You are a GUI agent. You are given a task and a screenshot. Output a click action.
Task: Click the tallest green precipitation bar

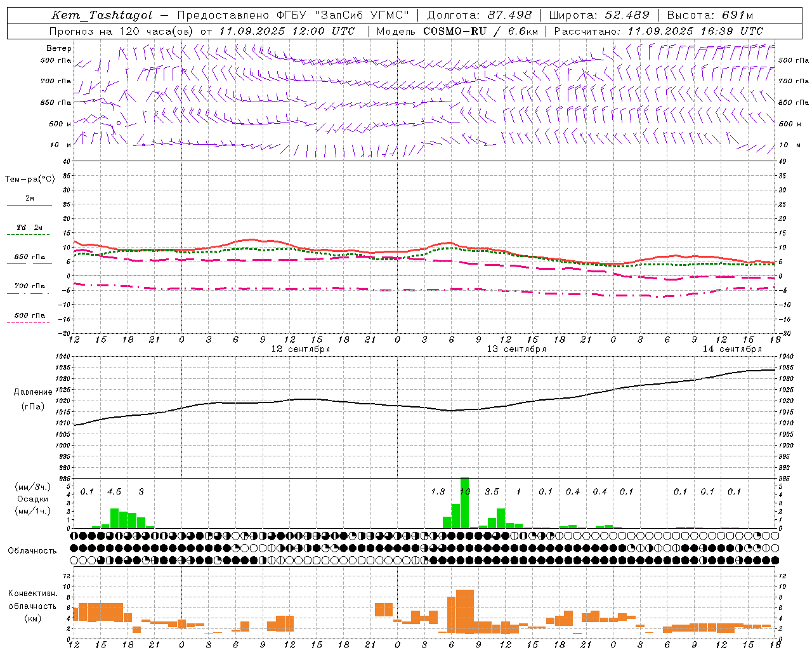coord(464,503)
